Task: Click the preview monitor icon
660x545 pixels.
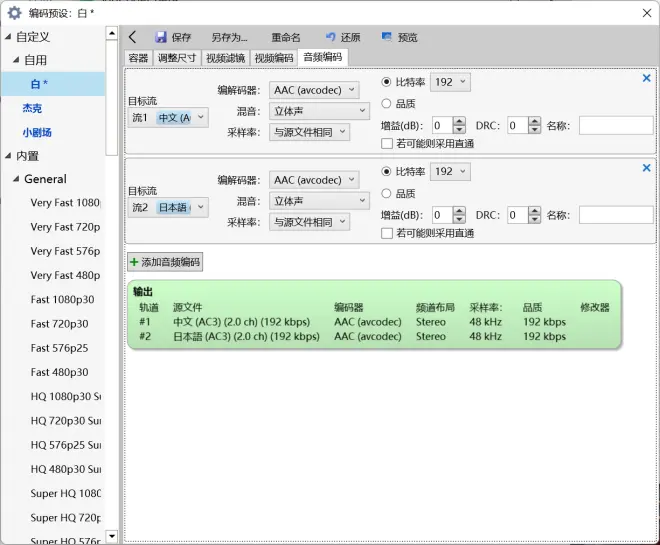Action: click(x=386, y=37)
